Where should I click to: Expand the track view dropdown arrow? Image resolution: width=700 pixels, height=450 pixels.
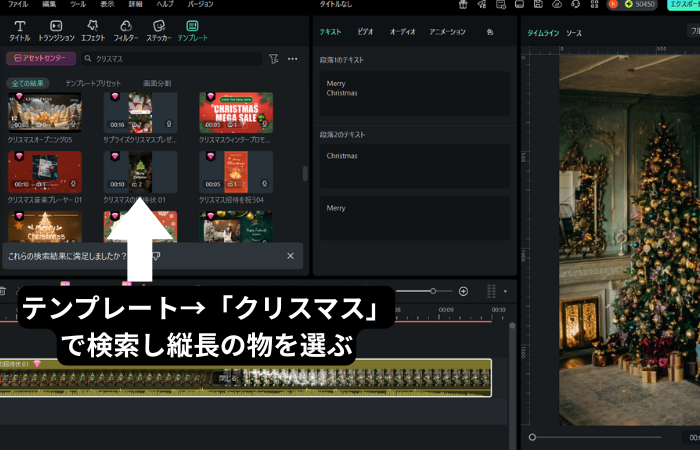pos(505,292)
